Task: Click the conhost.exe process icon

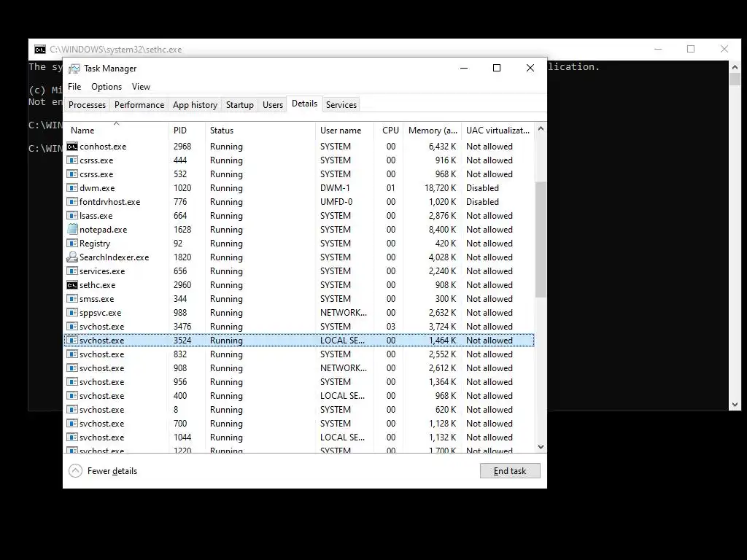Action: (72, 147)
